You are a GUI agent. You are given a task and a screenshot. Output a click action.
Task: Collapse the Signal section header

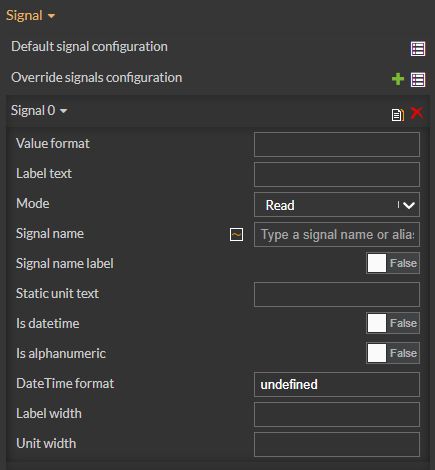pos(30,15)
